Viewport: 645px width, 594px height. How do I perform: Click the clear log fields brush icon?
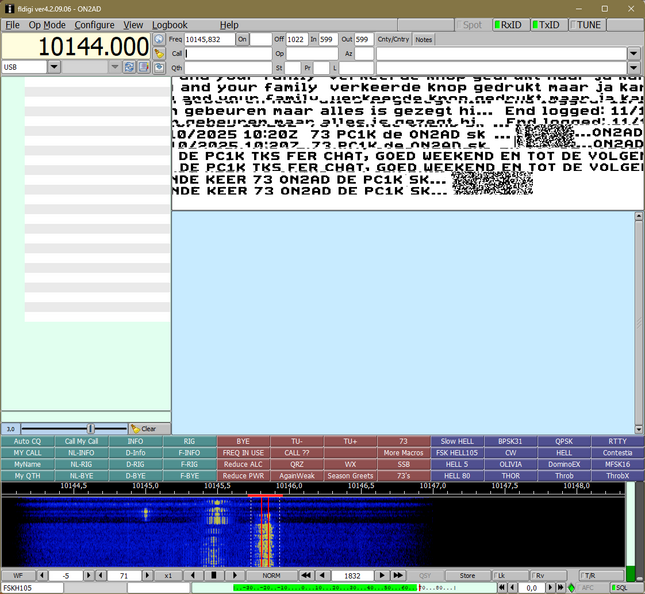tap(159, 53)
